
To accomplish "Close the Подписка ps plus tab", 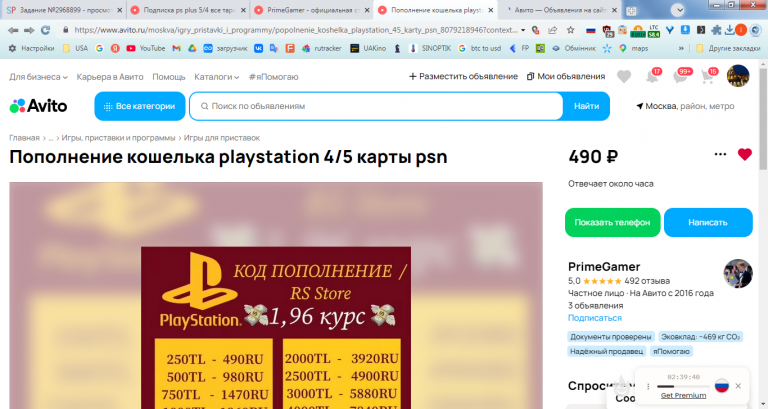I will tap(243, 10).
